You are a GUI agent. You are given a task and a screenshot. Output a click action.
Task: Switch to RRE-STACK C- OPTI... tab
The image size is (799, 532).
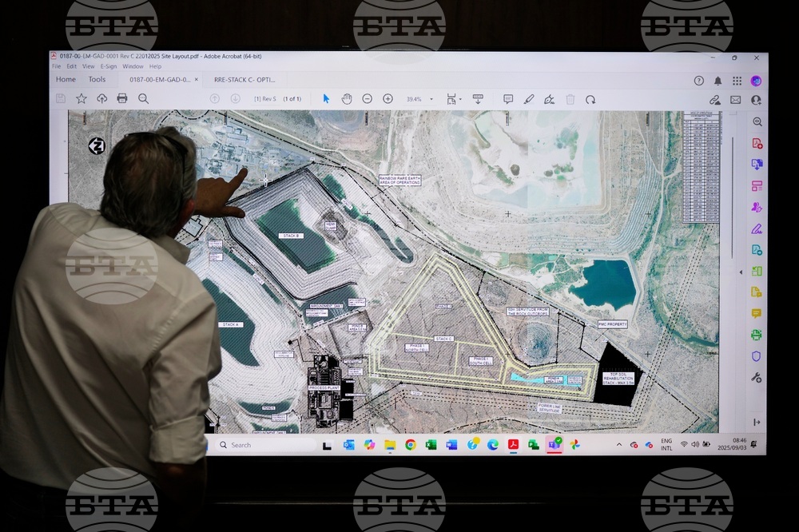(x=244, y=80)
